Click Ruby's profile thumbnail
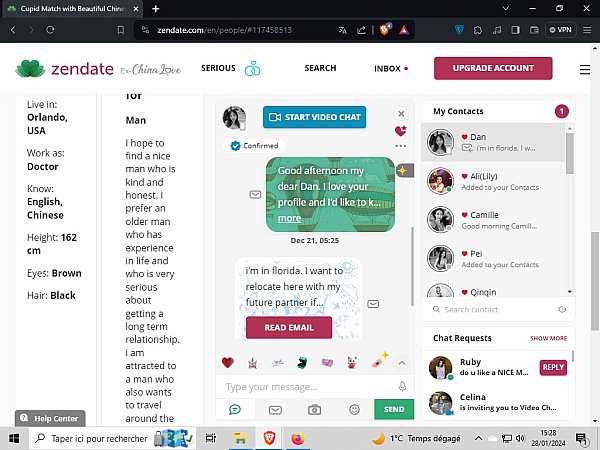The height and width of the screenshot is (450, 600). (x=440, y=367)
